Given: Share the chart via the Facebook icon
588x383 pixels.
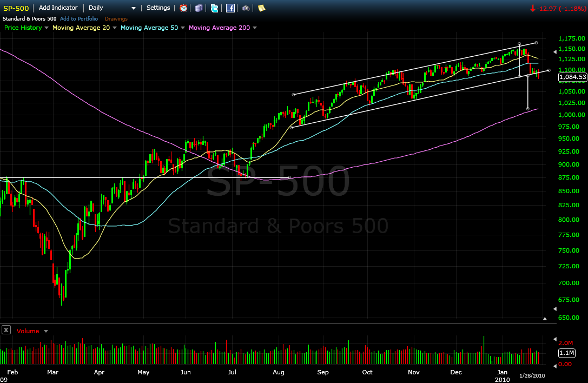Looking at the screenshot, I should point(229,8).
